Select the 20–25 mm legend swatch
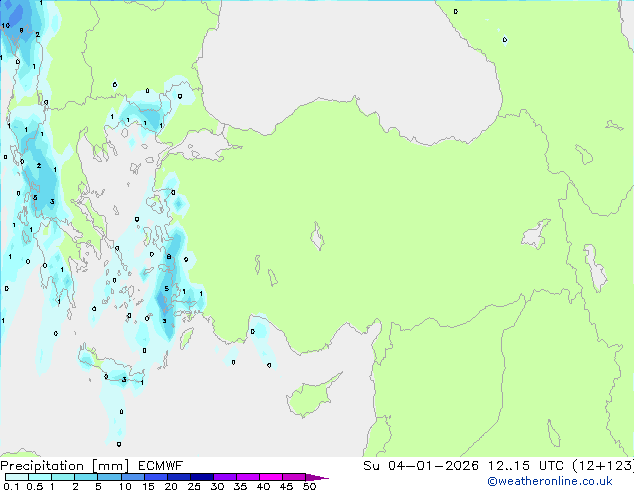 tap(179, 477)
